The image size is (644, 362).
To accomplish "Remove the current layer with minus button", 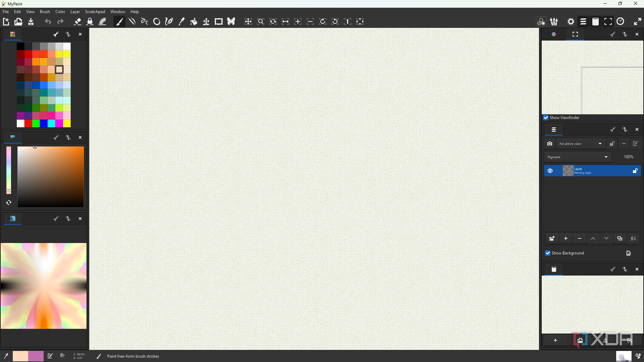I will [x=580, y=239].
